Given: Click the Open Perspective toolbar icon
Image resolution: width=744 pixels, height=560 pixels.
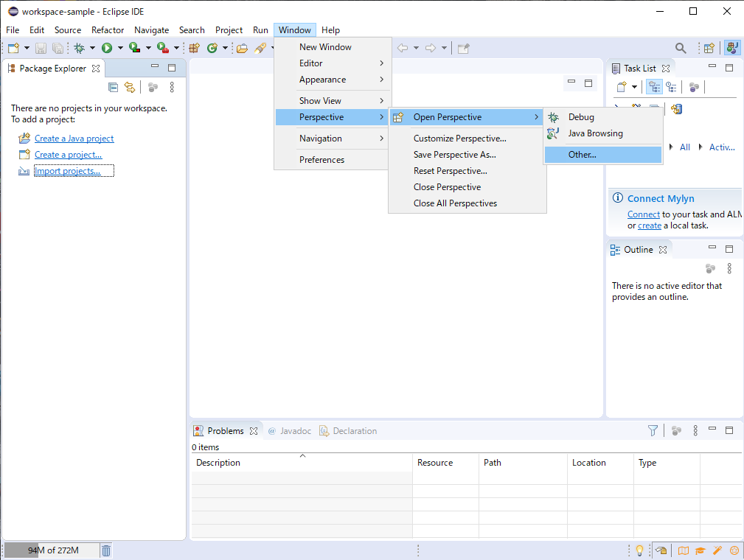Looking at the screenshot, I should 709,48.
